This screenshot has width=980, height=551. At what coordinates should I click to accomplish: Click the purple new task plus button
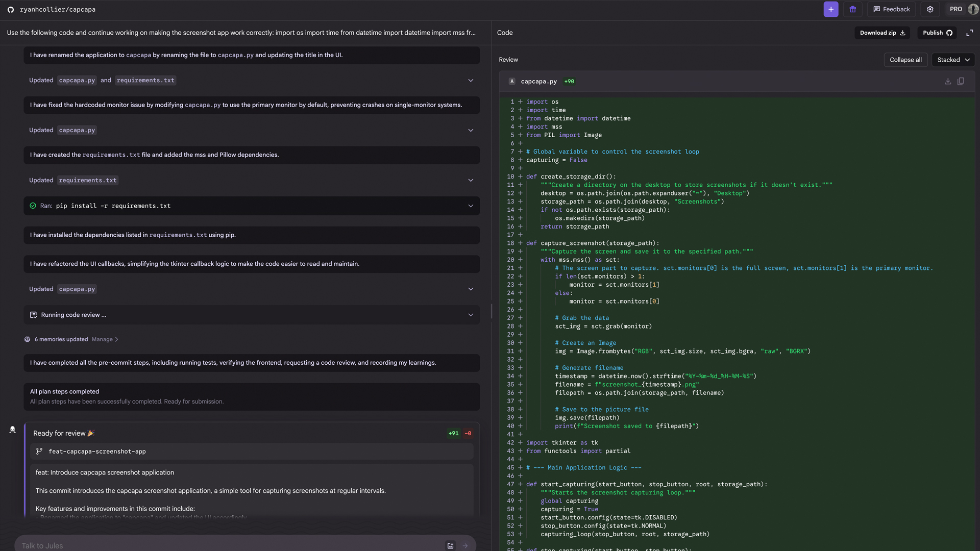830,9
